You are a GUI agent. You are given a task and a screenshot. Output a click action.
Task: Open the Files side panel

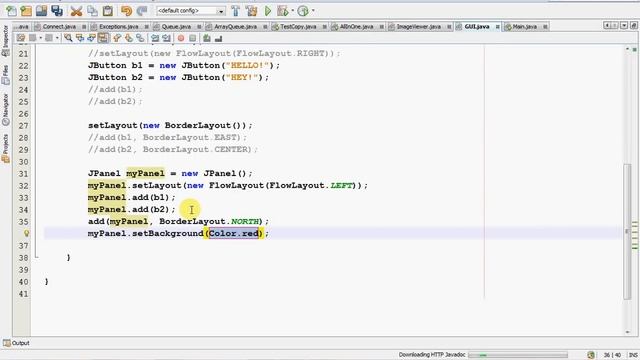coord(5,76)
